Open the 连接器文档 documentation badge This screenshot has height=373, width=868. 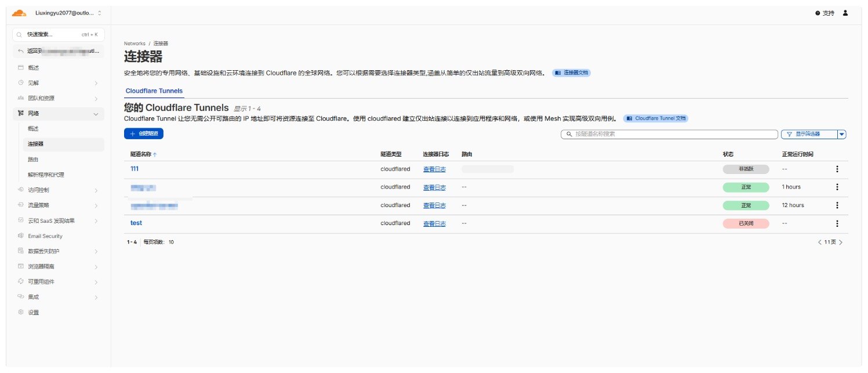point(571,73)
